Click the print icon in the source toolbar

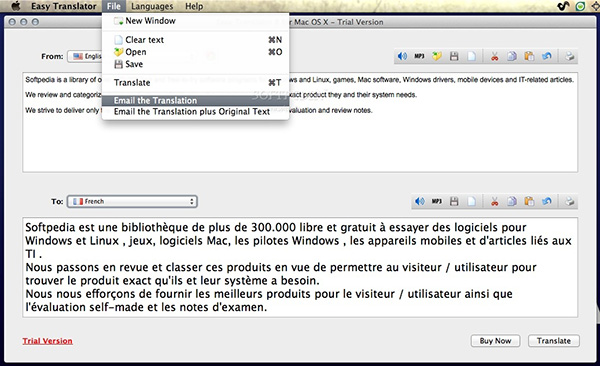(x=569, y=56)
